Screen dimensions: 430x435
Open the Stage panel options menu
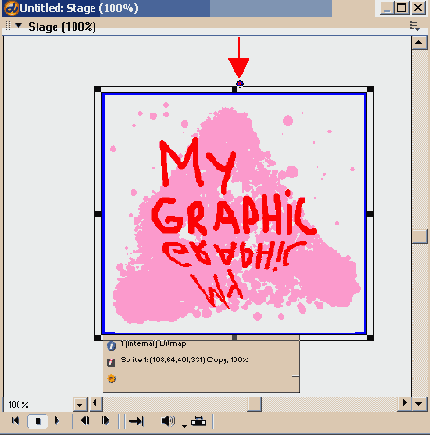pos(414,26)
